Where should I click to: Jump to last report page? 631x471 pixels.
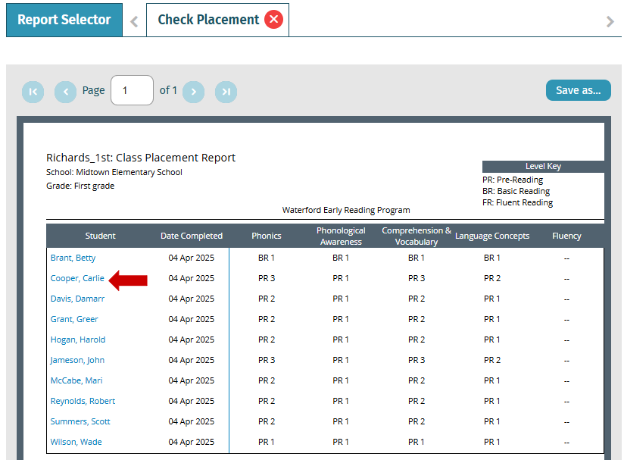[226, 92]
